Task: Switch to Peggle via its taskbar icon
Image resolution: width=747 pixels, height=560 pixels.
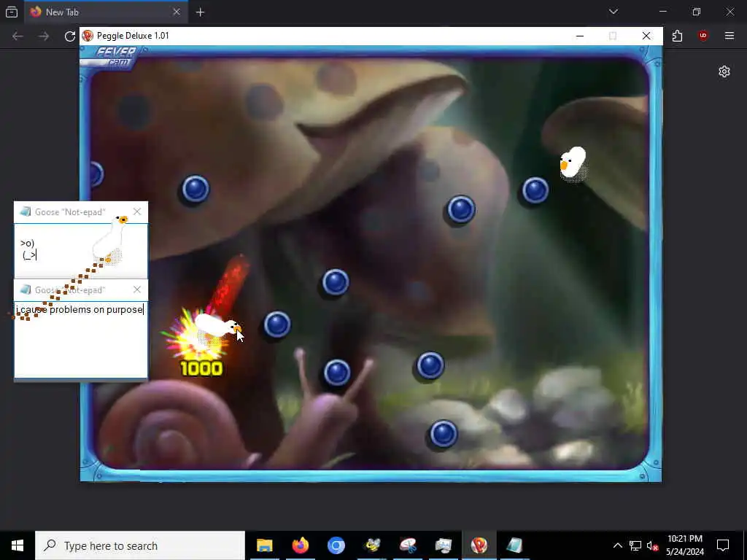Action: [x=479, y=545]
